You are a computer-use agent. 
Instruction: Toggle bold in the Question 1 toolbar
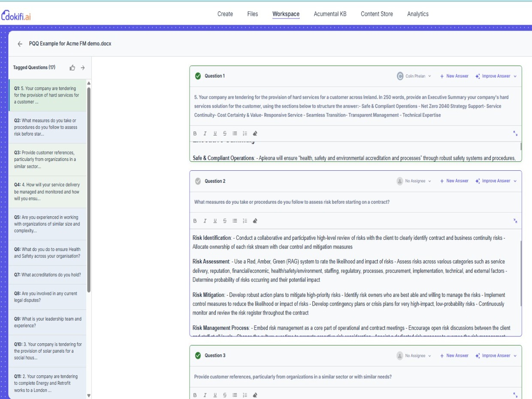(195, 133)
